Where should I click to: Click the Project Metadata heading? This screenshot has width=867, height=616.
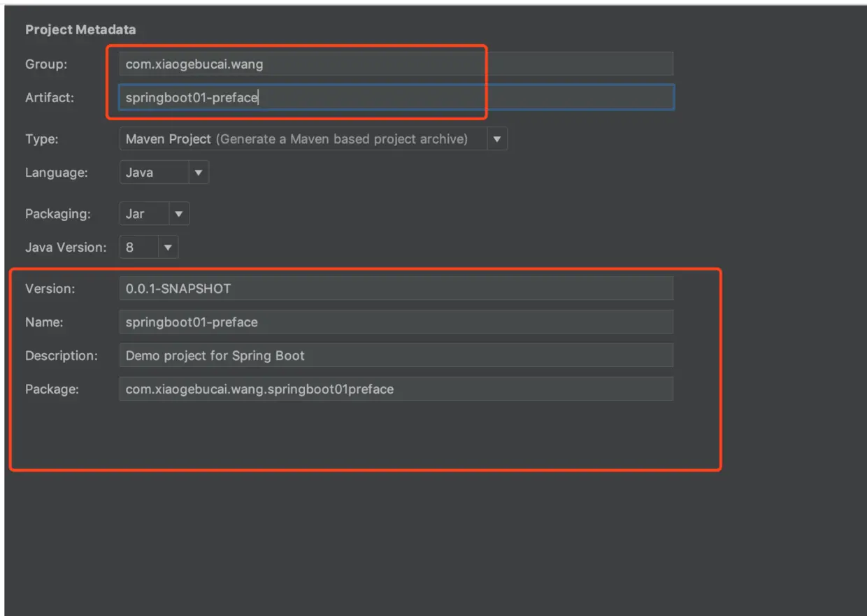click(x=80, y=30)
